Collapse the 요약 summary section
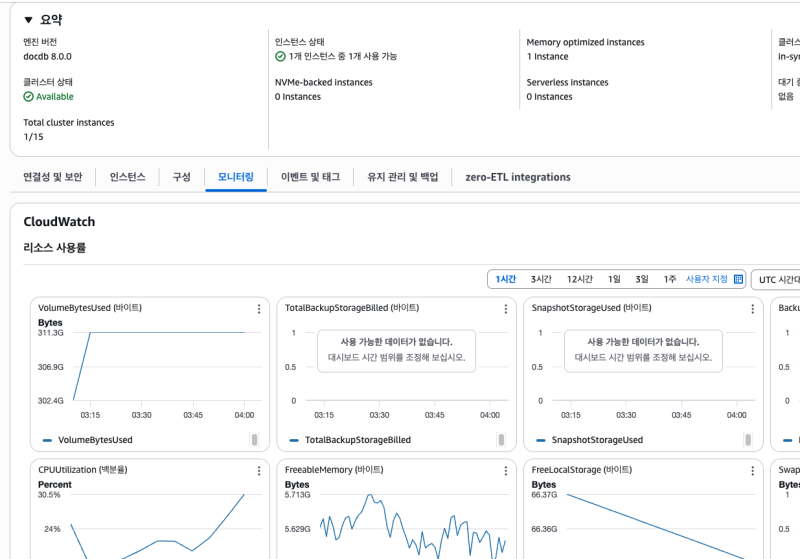Screen dimensions: 800x559 click(28, 20)
